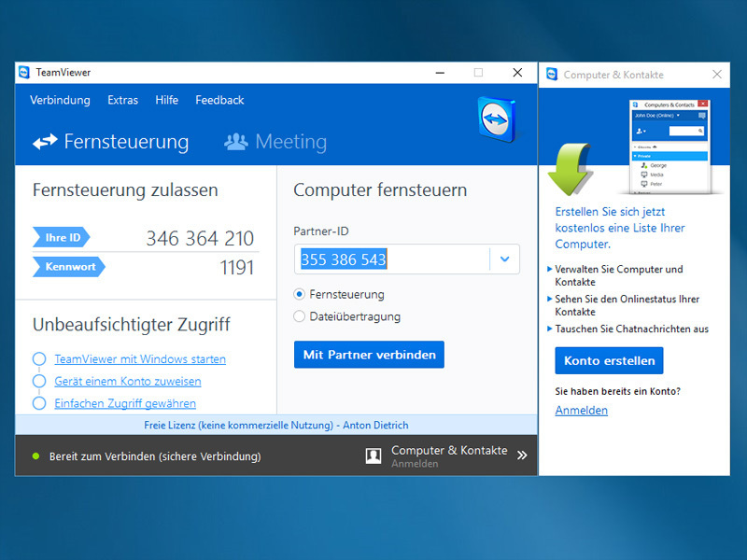747x560 pixels.
Task: Click the Computers & Contacts preview thumbnail
Action: click(669, 147)
